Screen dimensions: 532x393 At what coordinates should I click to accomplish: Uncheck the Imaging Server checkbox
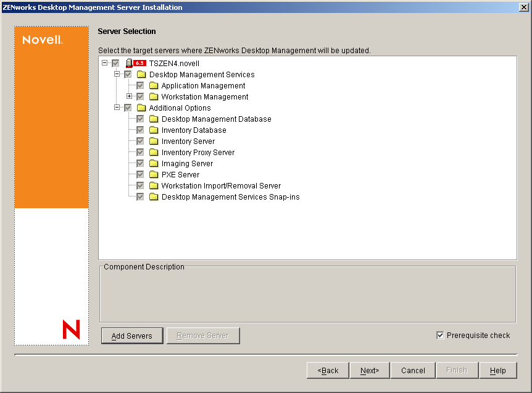tap(140, 164)
